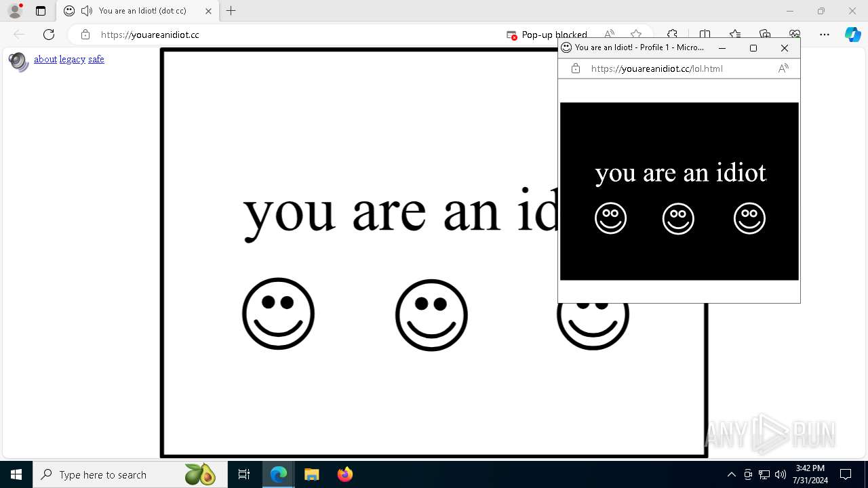Click the popup's black 'you are an idiot' animation
868x488 pixels.
pyautogui.click(x=679, y=191)
